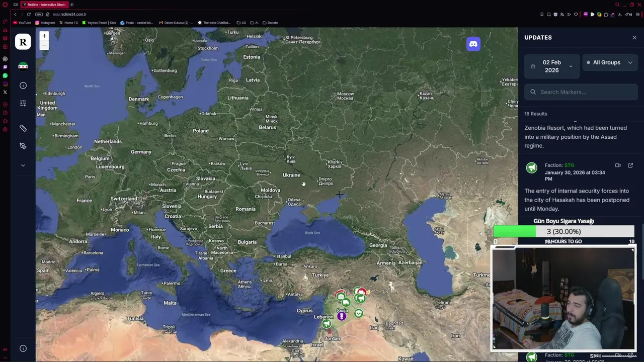This screenshot has width=644, height=362.
Task: Click the translate icon in browser toolbar
Action: pyautogui.click(x=562, y=14)
